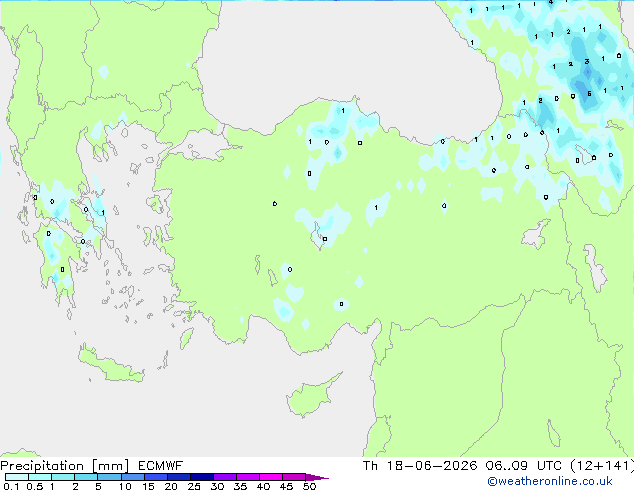Click the island of Cyprus on the map
The height and width of the screenshot is (490, 634).
click(x=311, y=396)
